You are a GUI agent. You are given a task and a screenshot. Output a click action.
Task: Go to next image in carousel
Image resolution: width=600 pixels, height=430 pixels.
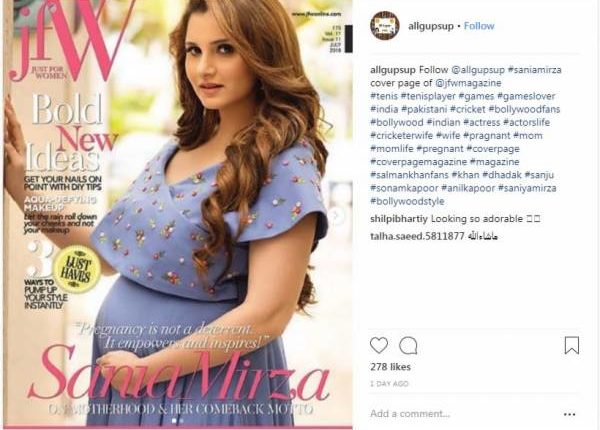point(336,215)
